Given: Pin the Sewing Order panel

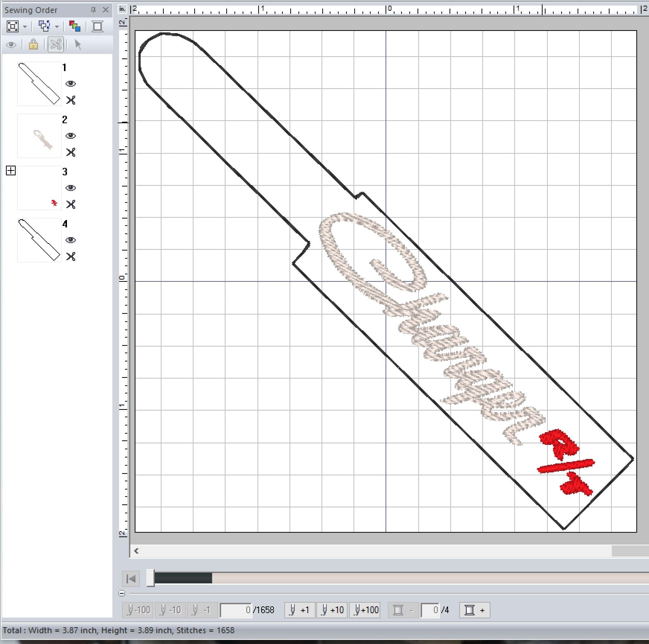Looking at the screenshot, I should (93, 10).
